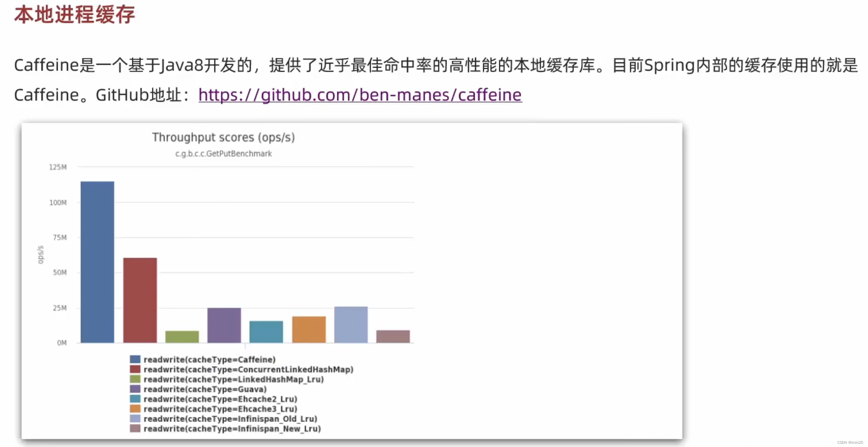
Task: Click the 75M axis label
Action: tap(60, 238)
